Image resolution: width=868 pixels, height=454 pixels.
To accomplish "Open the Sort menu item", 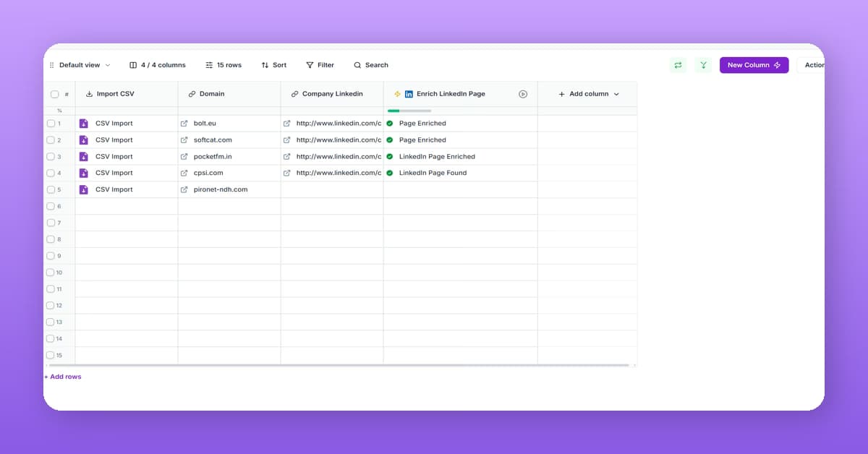I will tap(273, 64).
